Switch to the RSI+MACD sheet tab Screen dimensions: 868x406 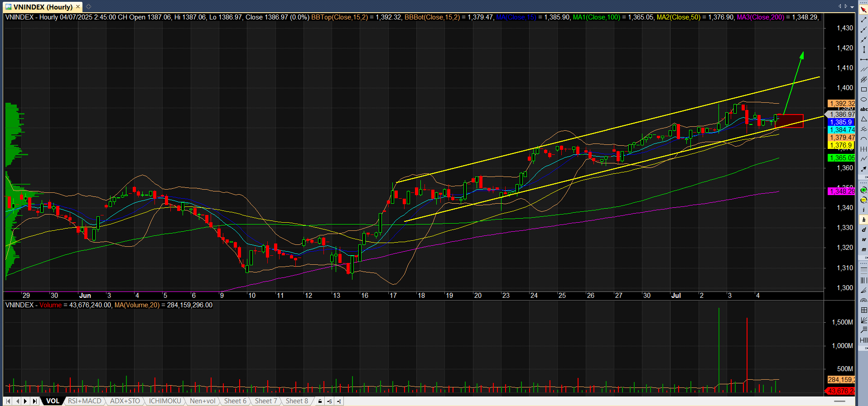[x=85, y=401]
